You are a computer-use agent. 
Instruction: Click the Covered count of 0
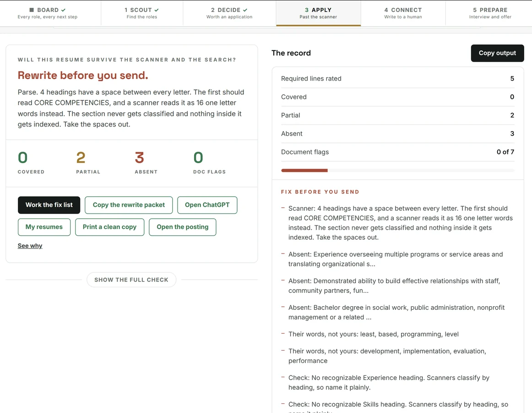pos(23,158)
